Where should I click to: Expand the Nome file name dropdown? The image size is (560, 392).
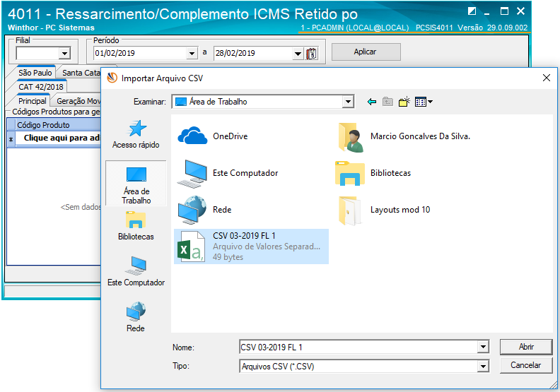click(483, 347)
